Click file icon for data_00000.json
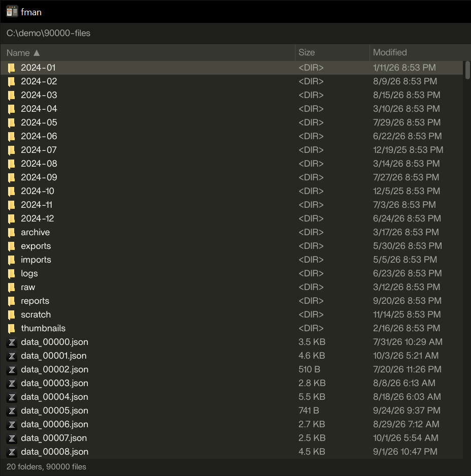Viewport: 471px width, 476px height. (x=12, y=342)
